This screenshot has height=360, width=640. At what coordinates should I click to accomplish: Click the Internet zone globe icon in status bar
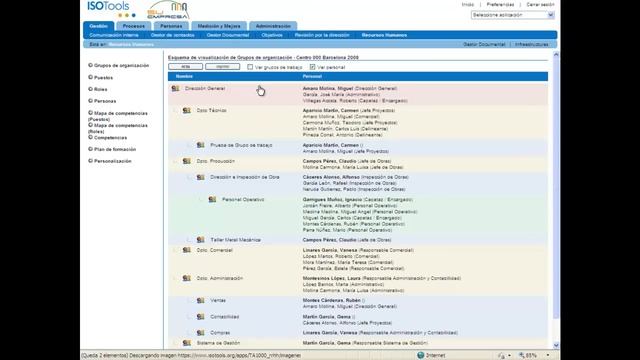pyautogui.click(x=421, y=355)
